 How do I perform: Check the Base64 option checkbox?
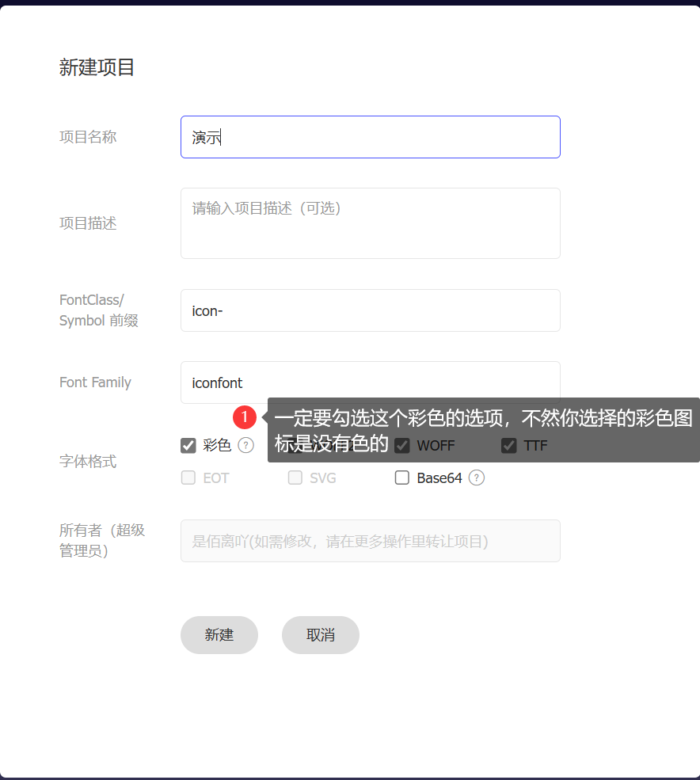(x=402, y=478)
